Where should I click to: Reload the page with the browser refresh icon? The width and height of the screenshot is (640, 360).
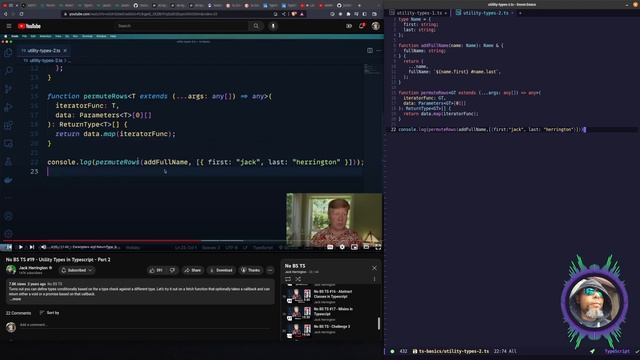21,14
